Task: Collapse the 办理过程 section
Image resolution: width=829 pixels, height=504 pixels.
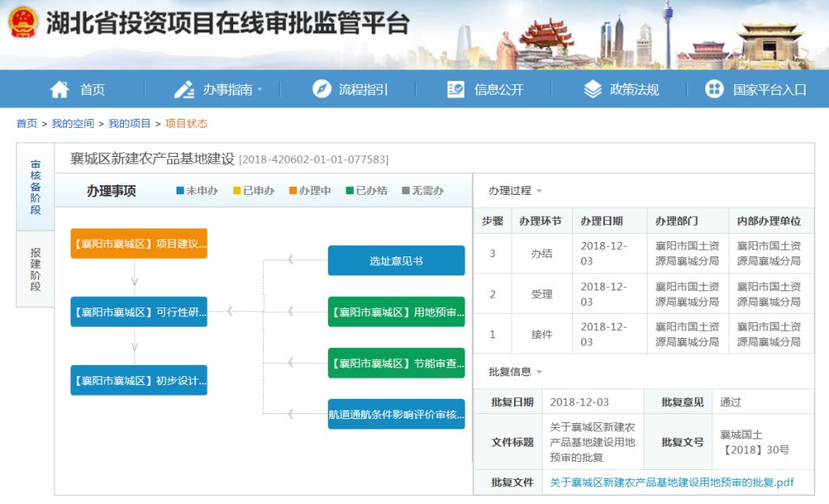Action: click(x=539, y=192)
